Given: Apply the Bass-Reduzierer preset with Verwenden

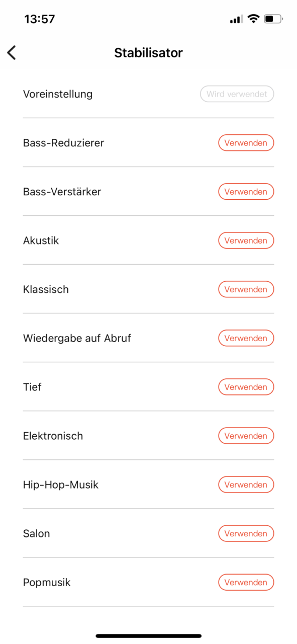Looking at the screenshot, I should [x=246, y=143].
